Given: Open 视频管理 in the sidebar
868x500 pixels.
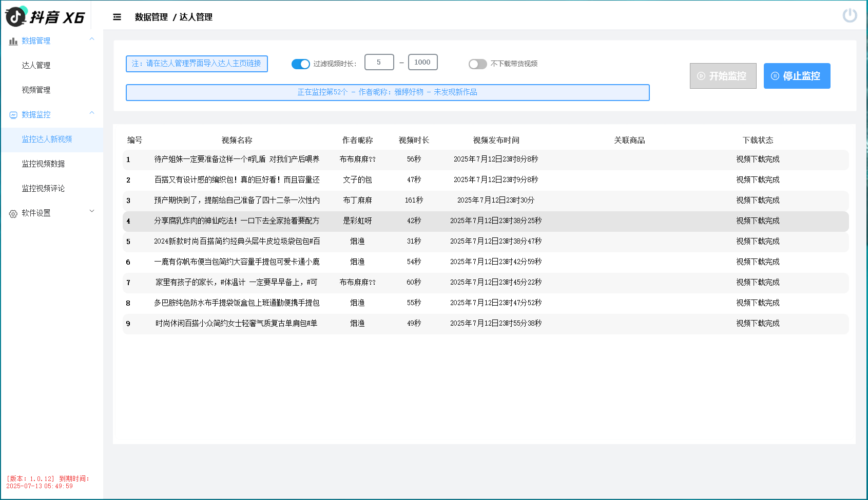Looking at the screenshot, I should [36, 90].
